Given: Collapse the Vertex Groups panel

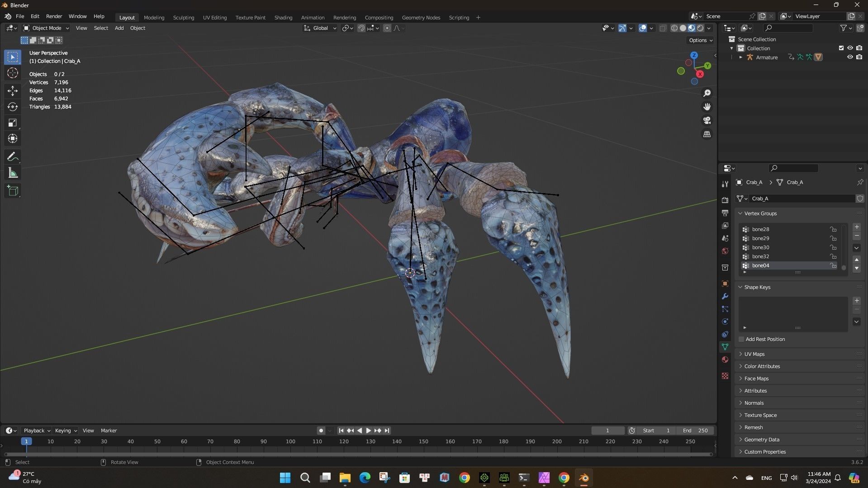Looking at the screenshot, I should pyautogui.click(x=760, y=213).
